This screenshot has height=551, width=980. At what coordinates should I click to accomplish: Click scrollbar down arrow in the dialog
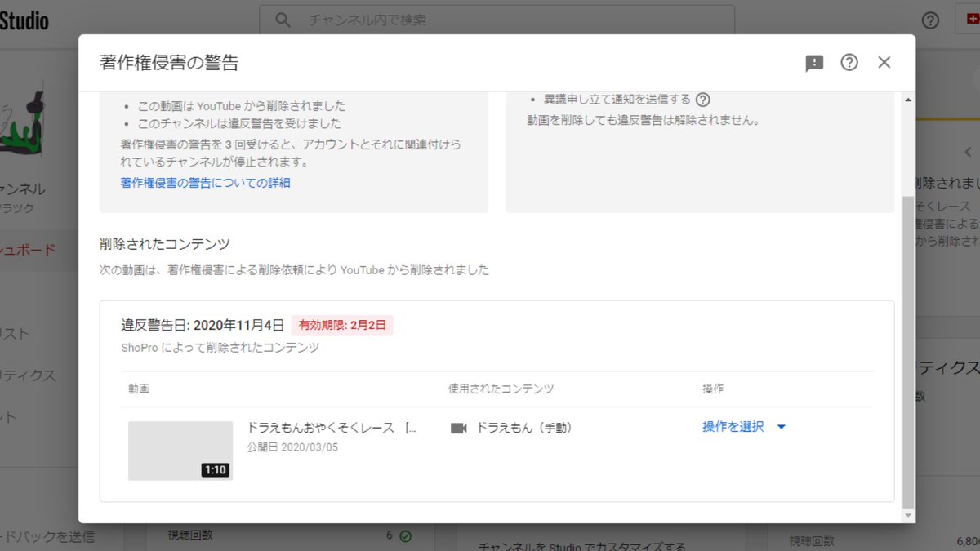click(907, 515)
